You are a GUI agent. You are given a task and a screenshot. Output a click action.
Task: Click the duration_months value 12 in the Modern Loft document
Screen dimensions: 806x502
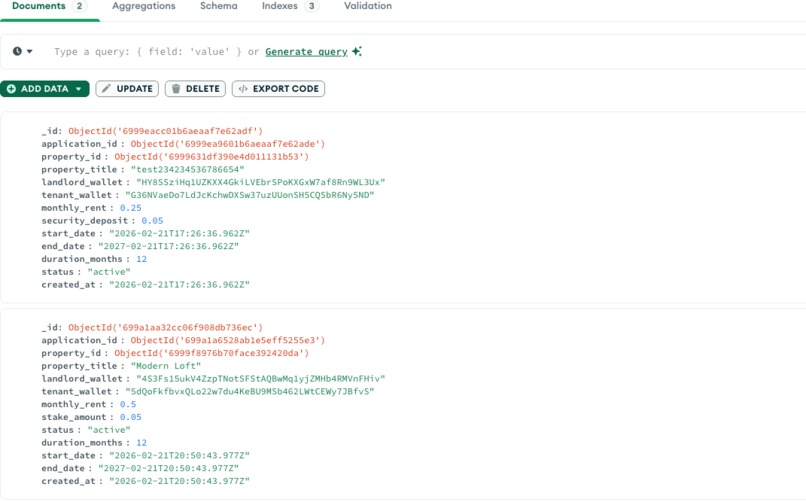pyautogui.click(x=141, y=443)
